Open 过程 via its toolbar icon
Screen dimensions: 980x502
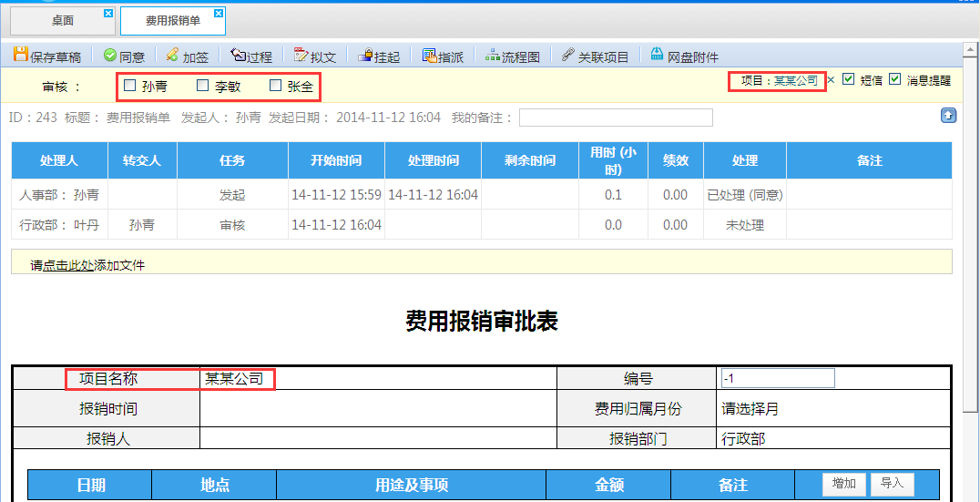(x=238, y=55)
